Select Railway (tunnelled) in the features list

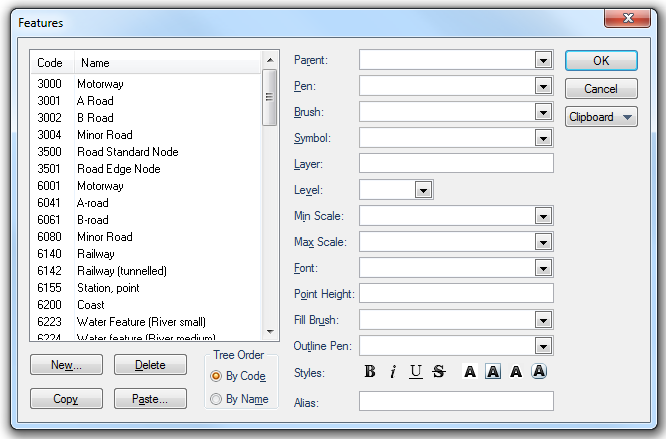tap(121, 271)
